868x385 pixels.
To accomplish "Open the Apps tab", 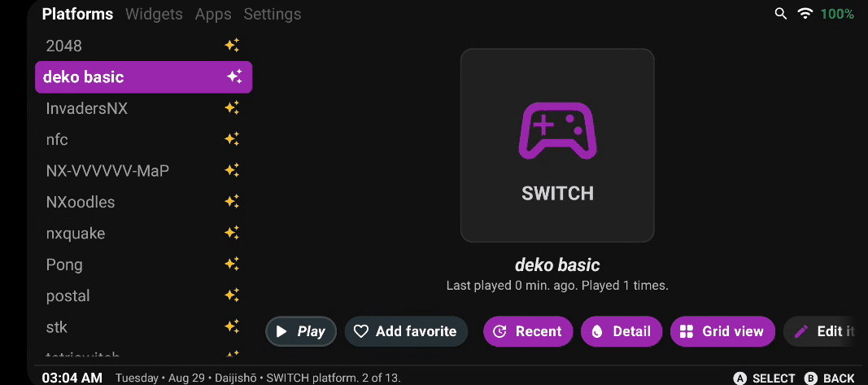I will 213,14.
